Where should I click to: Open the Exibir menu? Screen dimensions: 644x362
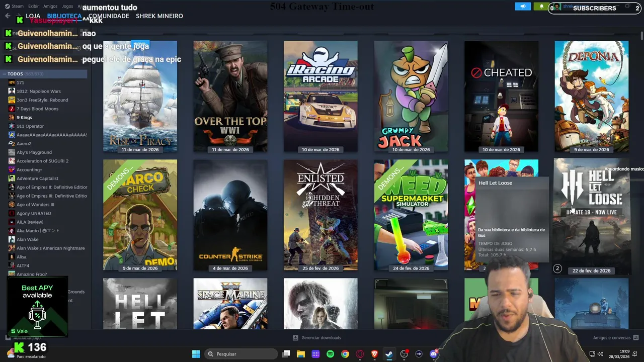tap(33, 7)
